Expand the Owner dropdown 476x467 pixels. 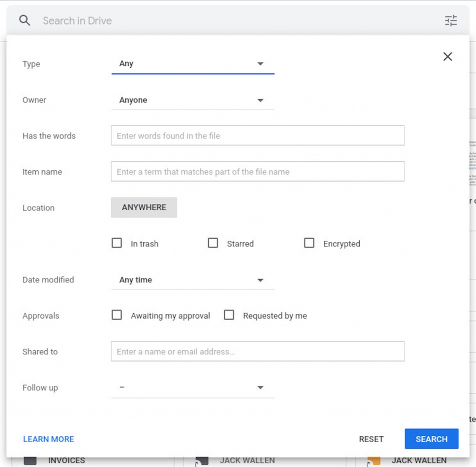(192, 100)
